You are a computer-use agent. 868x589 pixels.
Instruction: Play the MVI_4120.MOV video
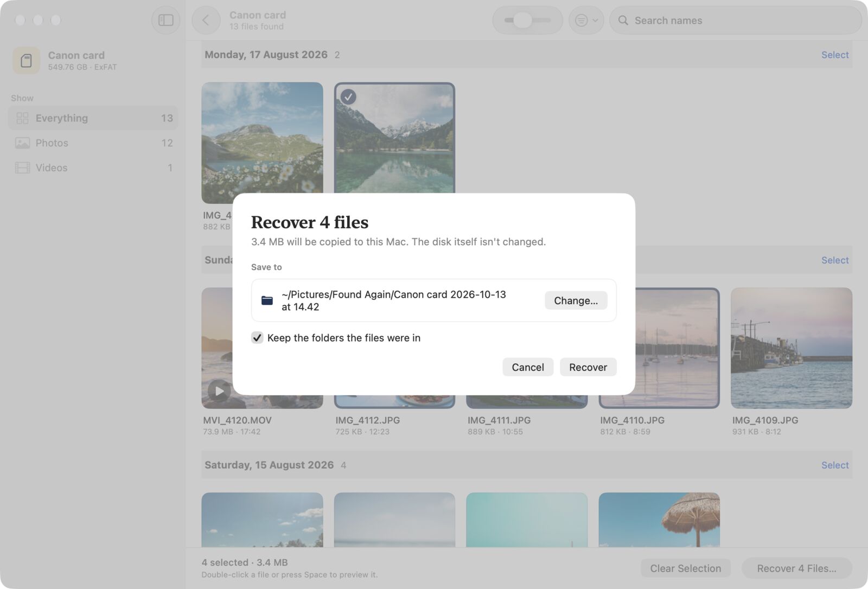click(219, 390)
